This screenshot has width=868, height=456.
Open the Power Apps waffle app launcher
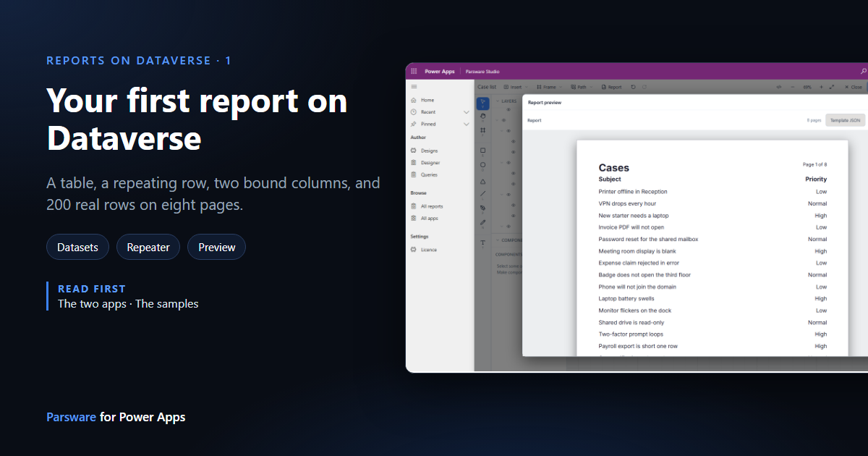414,72
